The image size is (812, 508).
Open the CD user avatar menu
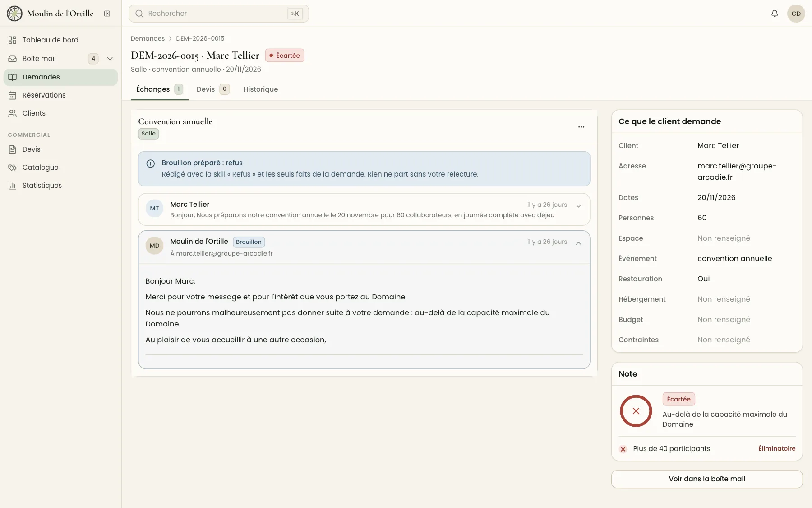[x=796, y=14]
